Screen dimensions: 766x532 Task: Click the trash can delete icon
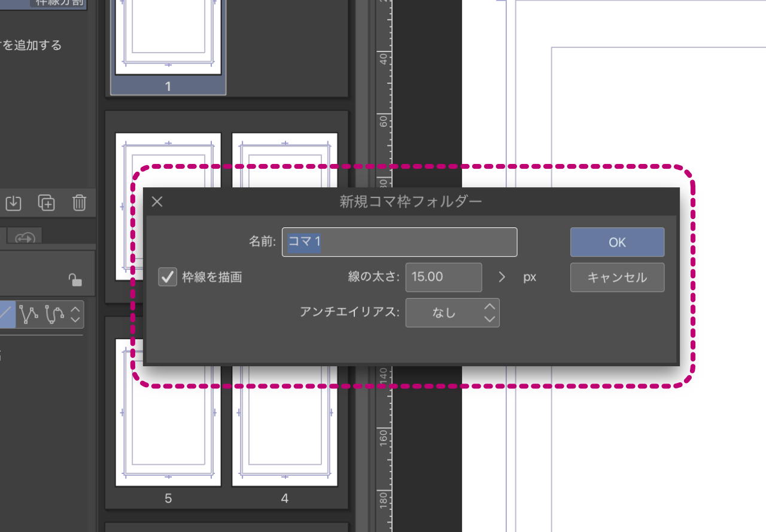79,203
